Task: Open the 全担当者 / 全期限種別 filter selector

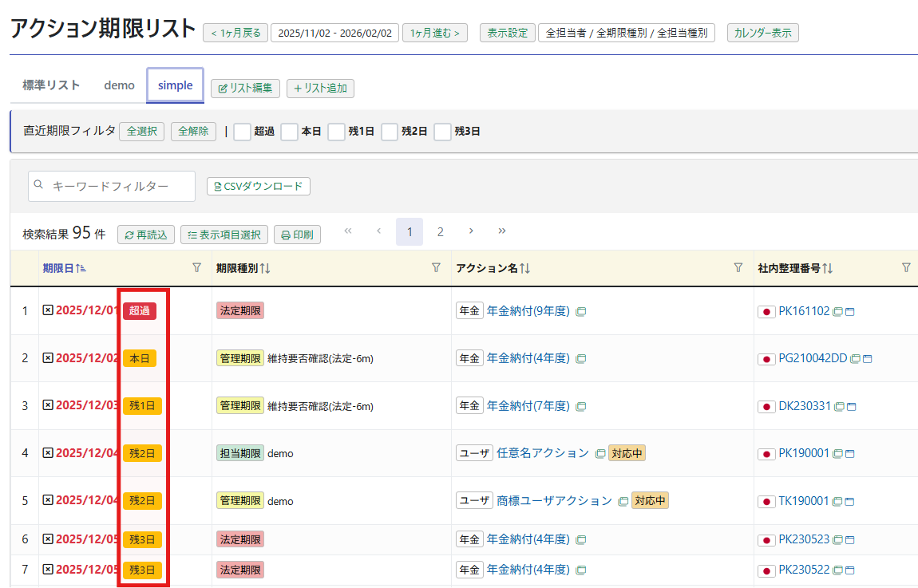Action: click(x=626, y=33)
